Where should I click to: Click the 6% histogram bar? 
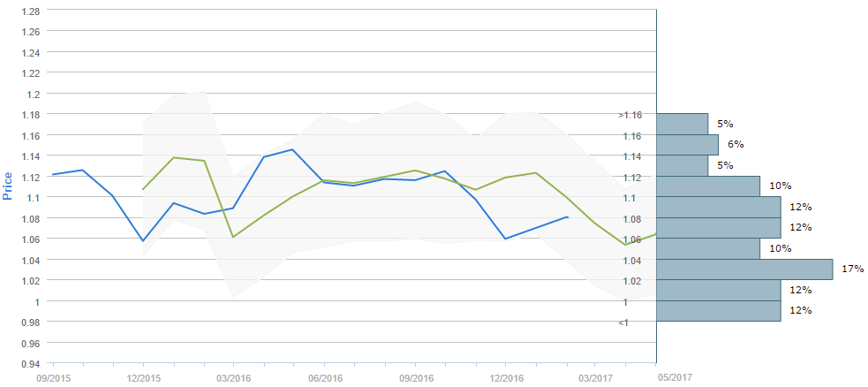(687, 145)
